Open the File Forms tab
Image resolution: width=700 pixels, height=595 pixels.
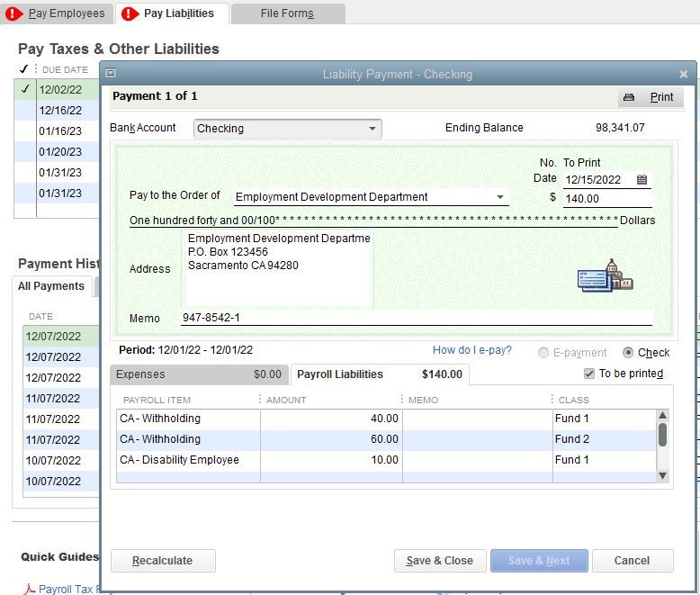(288, 14)
